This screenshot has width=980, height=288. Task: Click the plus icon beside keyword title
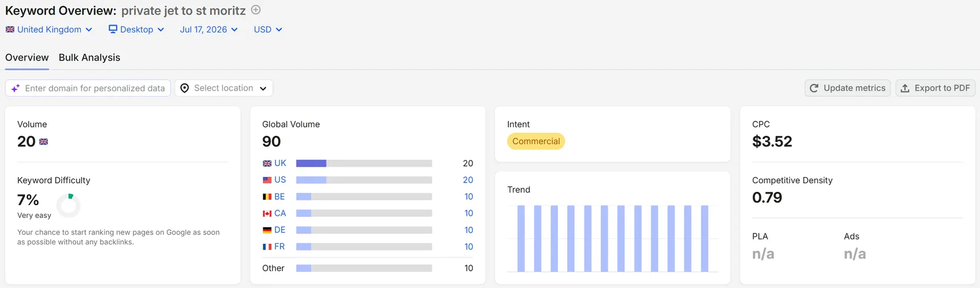point(256,10)
